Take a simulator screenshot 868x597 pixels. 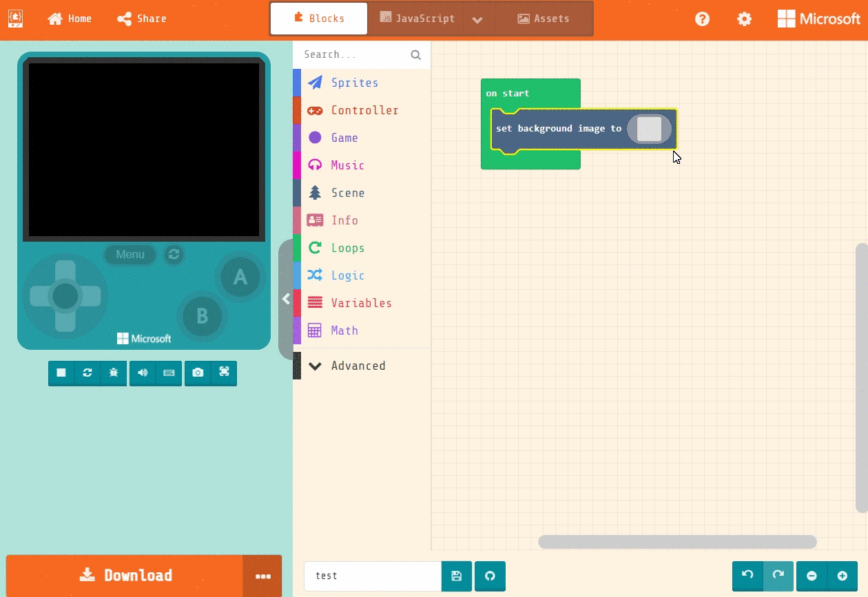tap(198, 373)
